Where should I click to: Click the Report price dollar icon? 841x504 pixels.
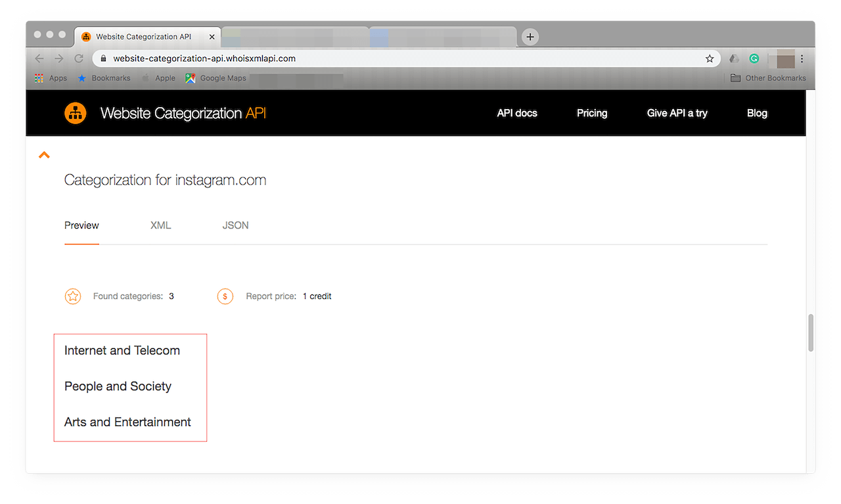pos(225,296)
